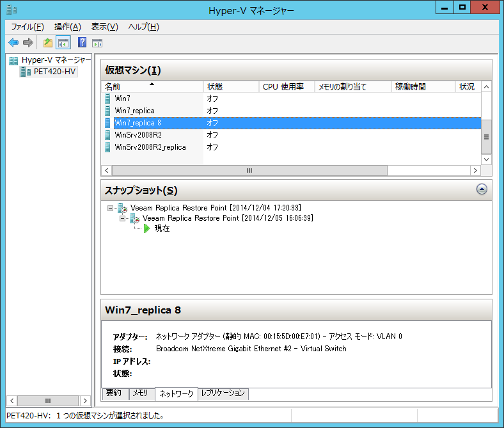504x428 pixels.
Task: Click the VM list horizontal scroll right arrow
Action: pyautogui.click(x=475, y=171)
